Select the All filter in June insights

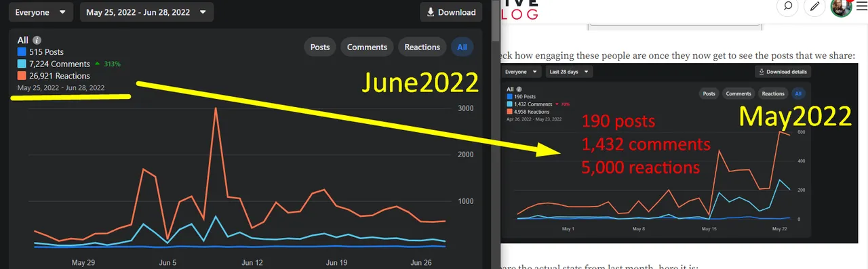point(462,47)
